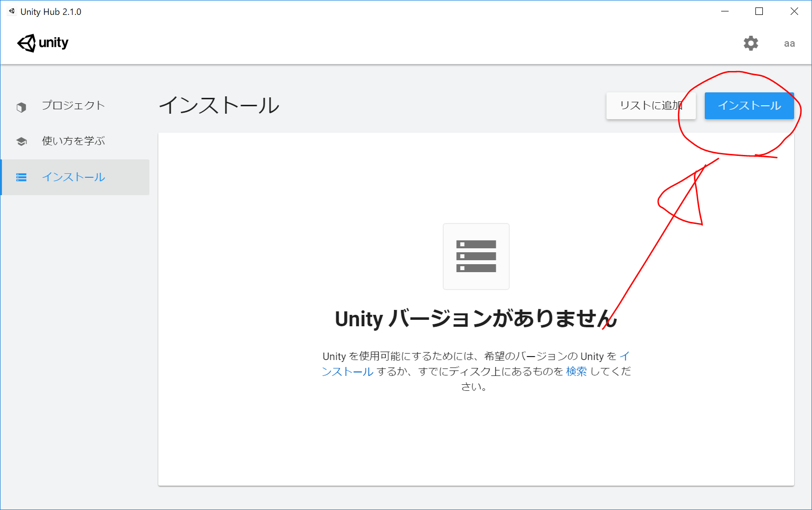The height and width of the screenshot is (510, 812).
Task: Click the リストに追加 button
Action: click(x=651, y=106)
